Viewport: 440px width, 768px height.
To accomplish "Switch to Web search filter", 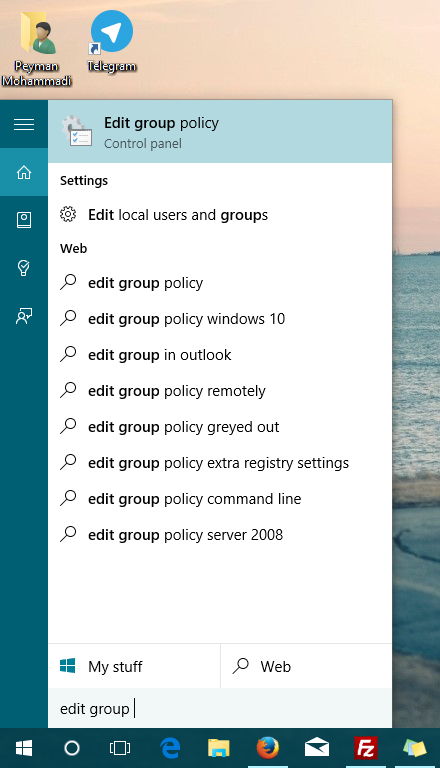I will [x=307, y=666].
